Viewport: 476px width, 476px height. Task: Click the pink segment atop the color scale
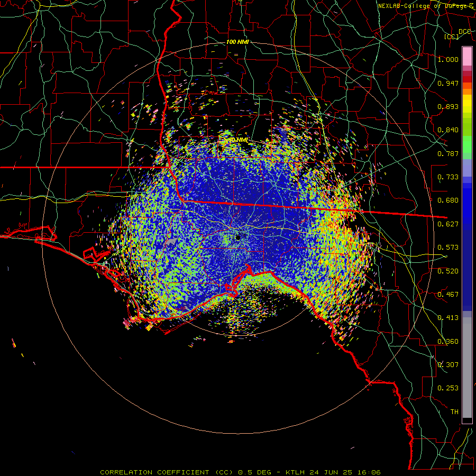pyautogui.click(x=467, y=57)
